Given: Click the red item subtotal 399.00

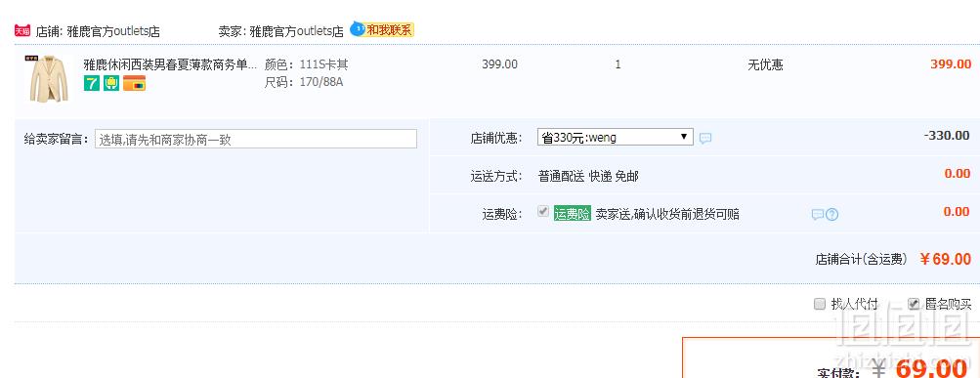Looking at the screenshot, I should coord(951,64).
